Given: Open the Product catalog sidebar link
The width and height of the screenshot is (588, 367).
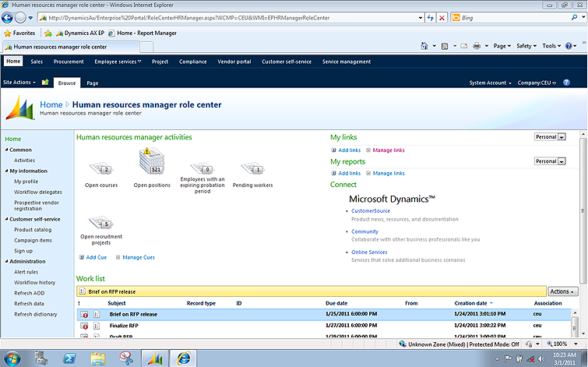Looking at the screenshot, I should [33, 230].
